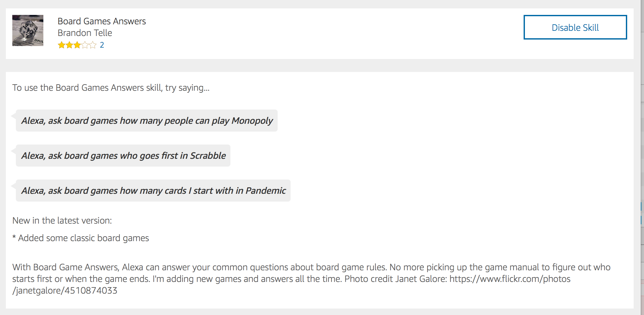Open the review count number 2
This screenshot has width=644, height=315.
pyautogui.click(x=102, y=45)
